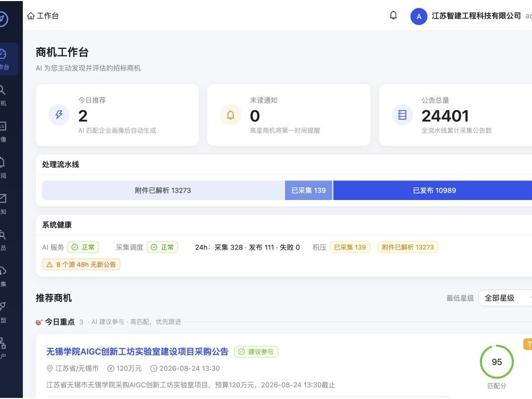This screenshot has width=532, height=399.
Task: Click the 附件已解析 13273 pipeline segment
Action: point(163,190)
